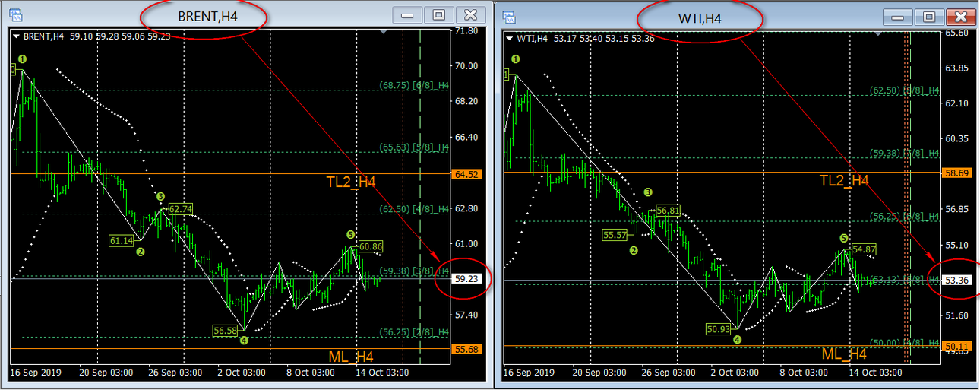Click the 56.58 price tag on BRENT chart

[x=226, y=331]
